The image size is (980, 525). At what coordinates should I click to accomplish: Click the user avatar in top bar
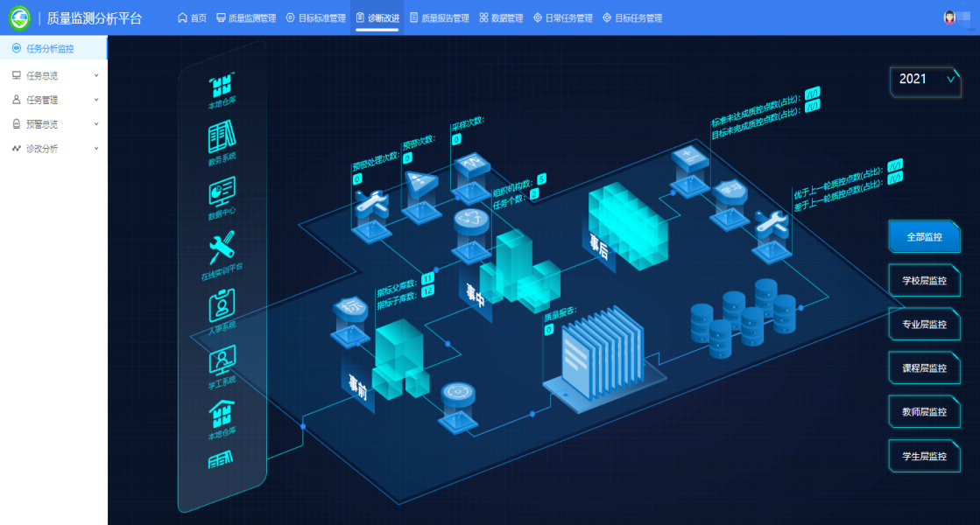(950, 17)
